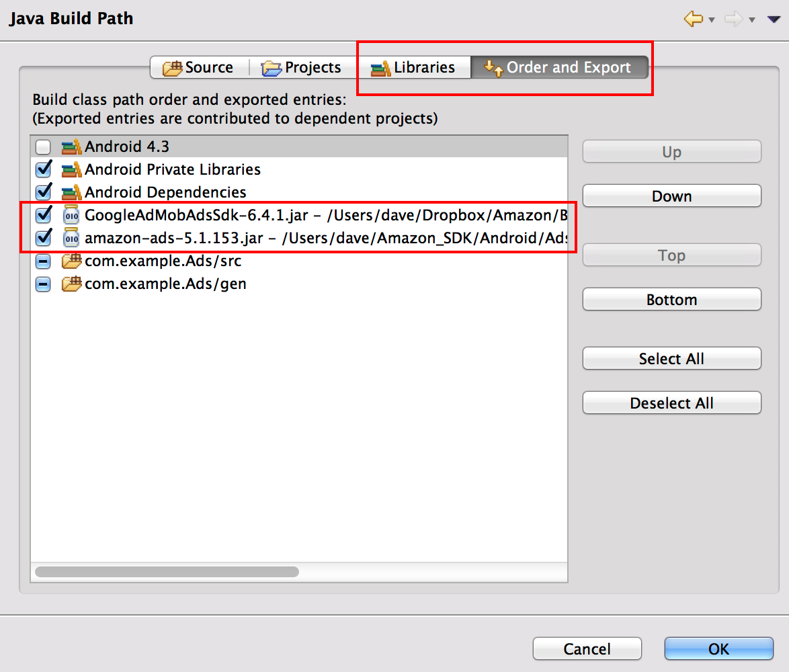789x672 pixels.
Task: Open the view menu triangle at top right
Action: point(774,19)
